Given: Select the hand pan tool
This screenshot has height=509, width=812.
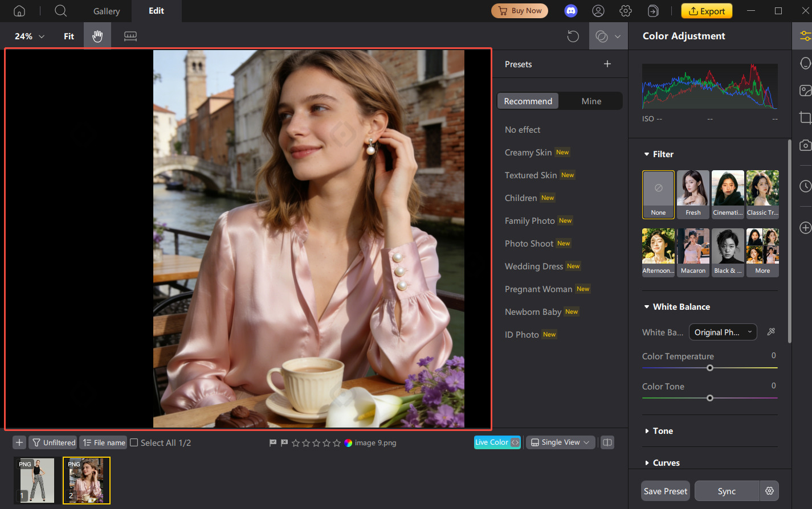Looking at the screenshot, I should coord(97,36).
